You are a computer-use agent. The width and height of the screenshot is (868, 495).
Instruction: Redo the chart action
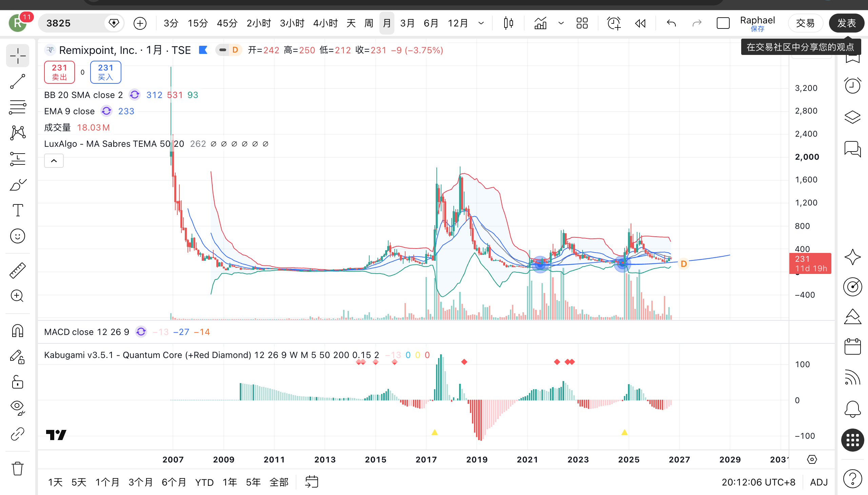click(x=697, y=23)
